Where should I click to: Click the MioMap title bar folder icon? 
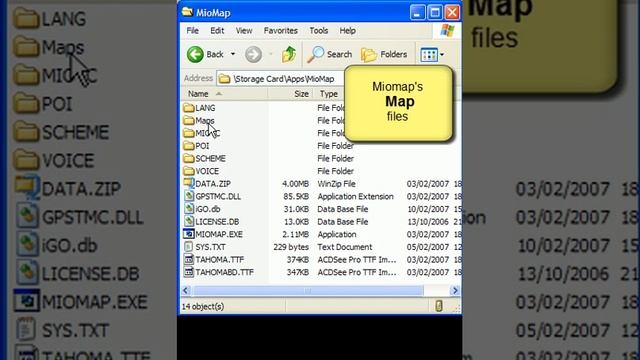tap(187, 12)
